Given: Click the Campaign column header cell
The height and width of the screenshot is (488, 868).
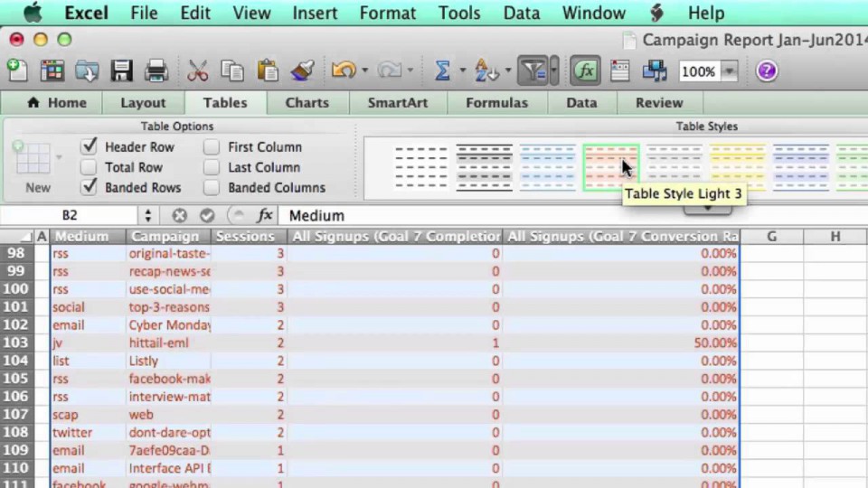Looking at the screenshot, I should [168, 236].
